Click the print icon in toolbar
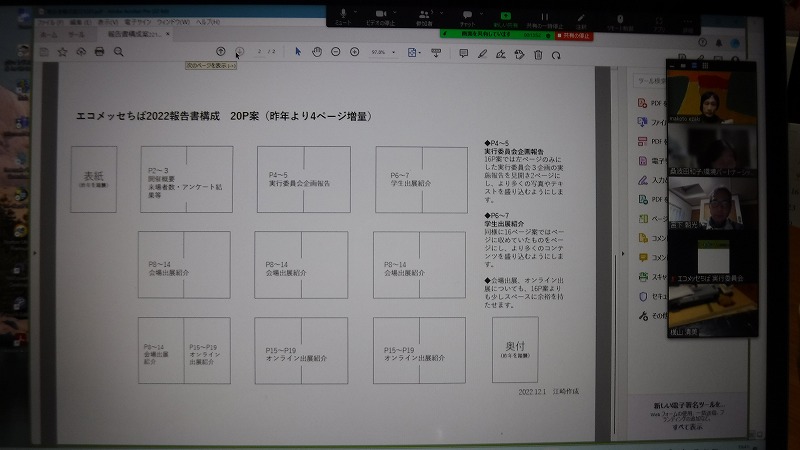This screenshot has width=800, height=450. pyautogui.click(x=99, y=52)
